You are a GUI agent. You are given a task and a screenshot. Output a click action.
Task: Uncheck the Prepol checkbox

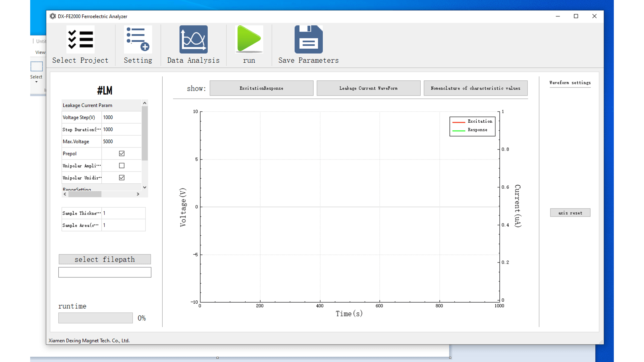pos(121,153)
